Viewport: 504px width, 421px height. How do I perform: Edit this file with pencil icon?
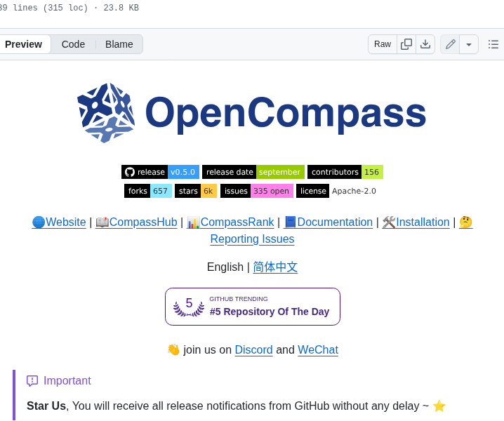coord(451,44)
